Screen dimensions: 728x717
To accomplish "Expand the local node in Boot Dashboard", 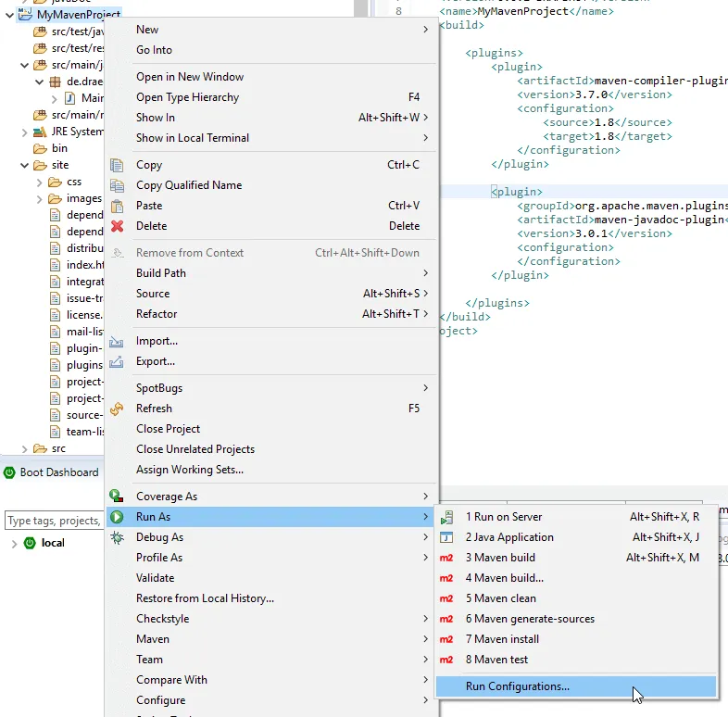I will 13,543.
